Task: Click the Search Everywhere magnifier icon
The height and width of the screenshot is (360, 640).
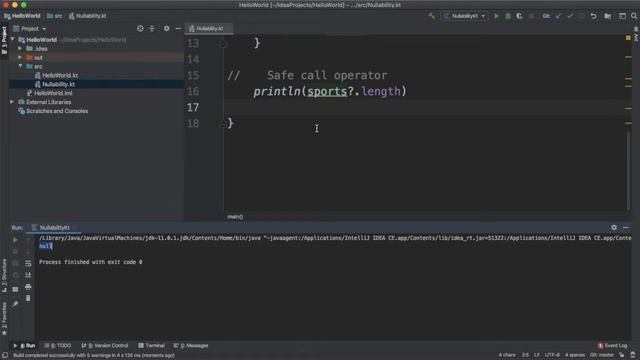Action: coord(634,16)
